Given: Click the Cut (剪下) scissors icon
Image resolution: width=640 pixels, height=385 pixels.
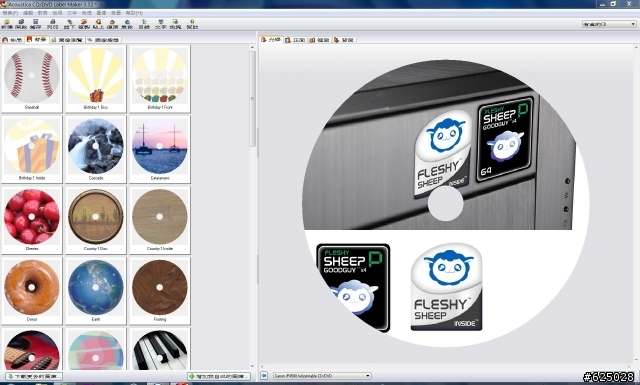Looking at the screenshot, I should pyautogui.click(x=69, y=24).
